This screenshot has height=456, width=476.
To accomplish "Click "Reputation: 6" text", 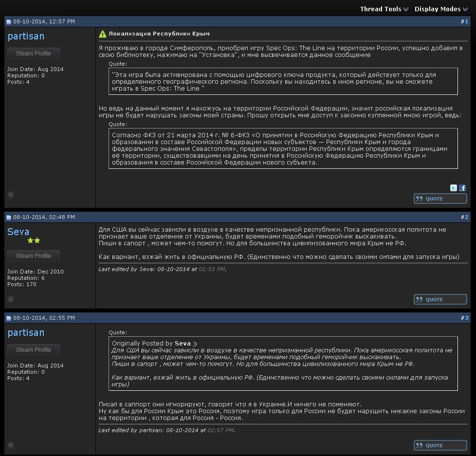I will coord(26,278).
